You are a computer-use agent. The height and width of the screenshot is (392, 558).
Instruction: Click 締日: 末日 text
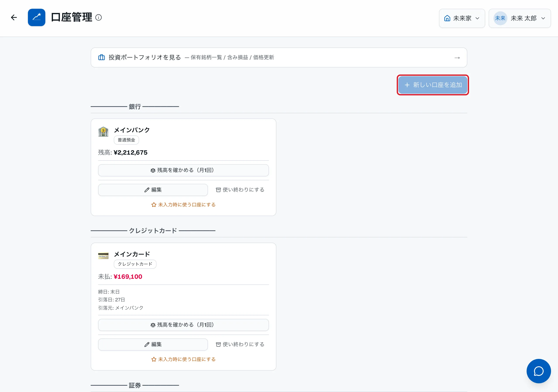click(x=109, y=292)
